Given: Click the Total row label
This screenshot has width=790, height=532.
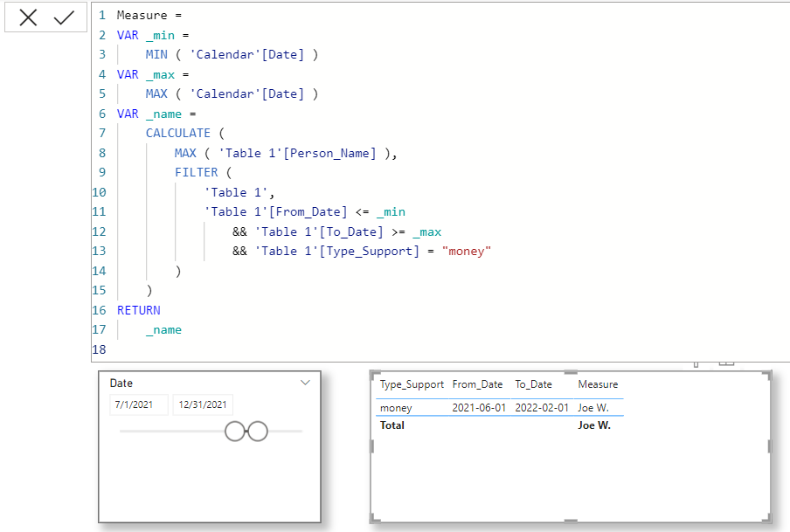Looking at the screenshot, I should click(392, 425).
